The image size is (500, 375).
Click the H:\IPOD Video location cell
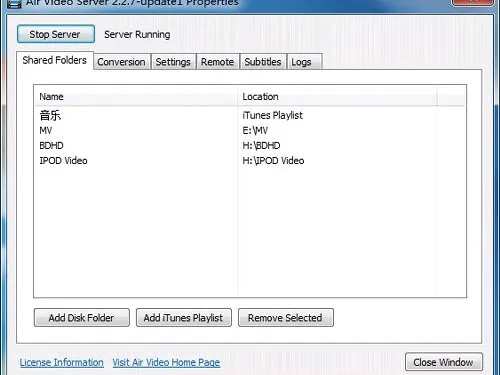[273, 161]
